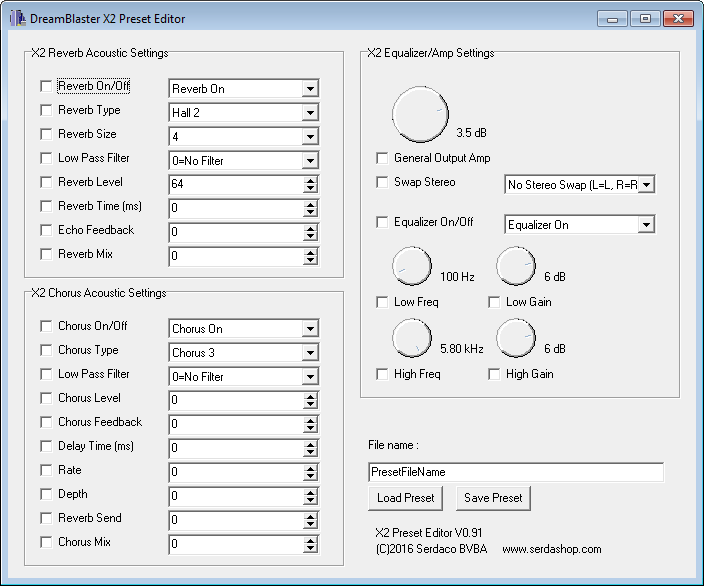704x586 pixels.
Task: Click the General Output Amp knob
Action: 420,113
